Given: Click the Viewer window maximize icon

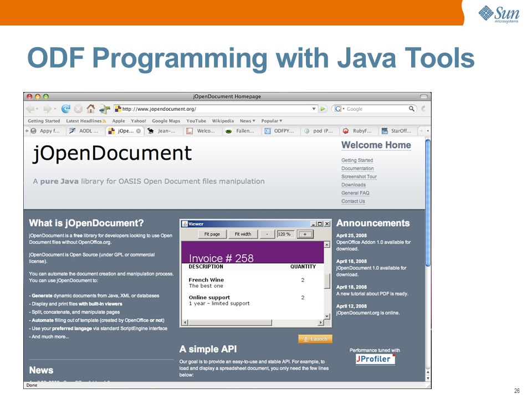Looking at the screenshot, I should click(x=320, y=224).
